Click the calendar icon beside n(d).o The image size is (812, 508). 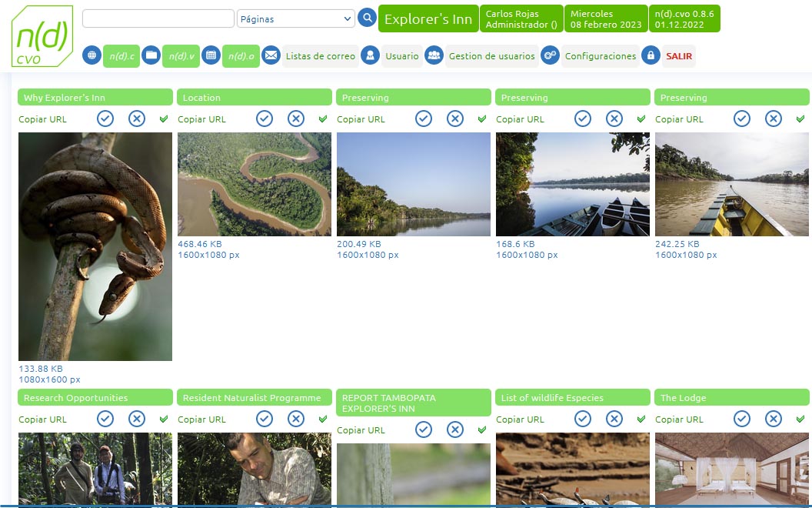[x=211, y=55]
